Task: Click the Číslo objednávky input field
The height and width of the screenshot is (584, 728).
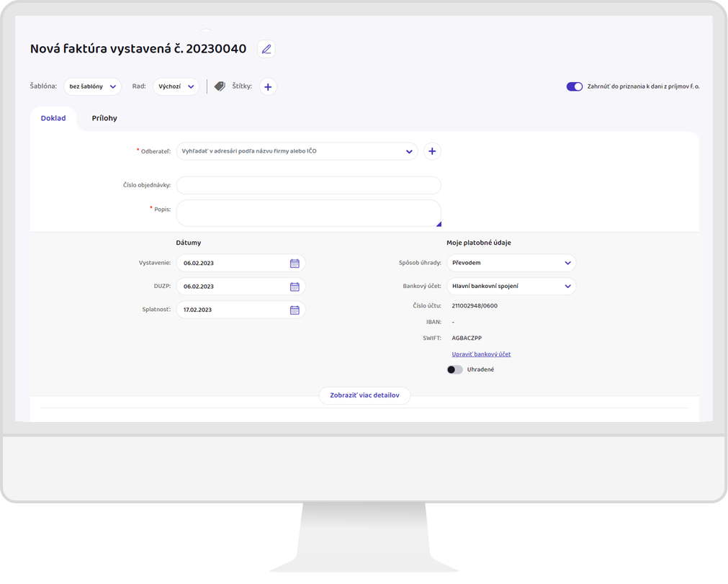Action: (308, 185)
